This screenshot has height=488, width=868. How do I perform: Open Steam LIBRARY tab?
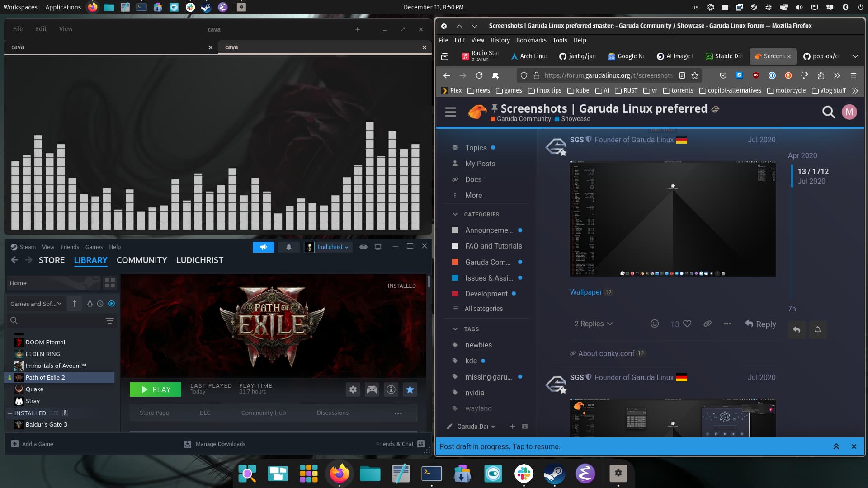pos(90,260)
